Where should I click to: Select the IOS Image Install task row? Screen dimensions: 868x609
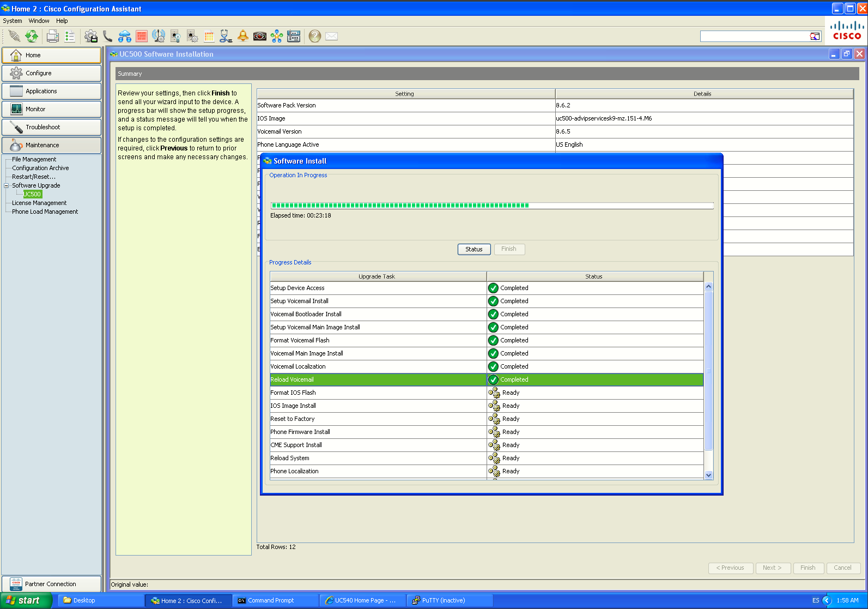pos(487,406)
